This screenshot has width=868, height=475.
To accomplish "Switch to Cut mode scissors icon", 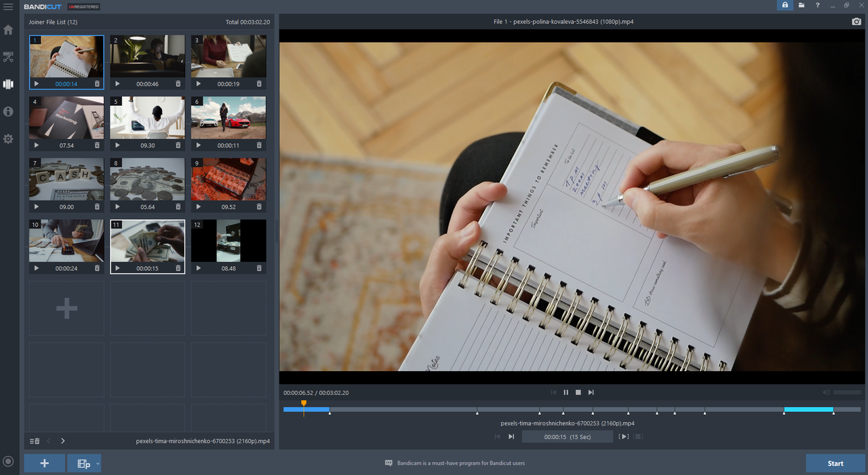I will (x=8, y=57).
